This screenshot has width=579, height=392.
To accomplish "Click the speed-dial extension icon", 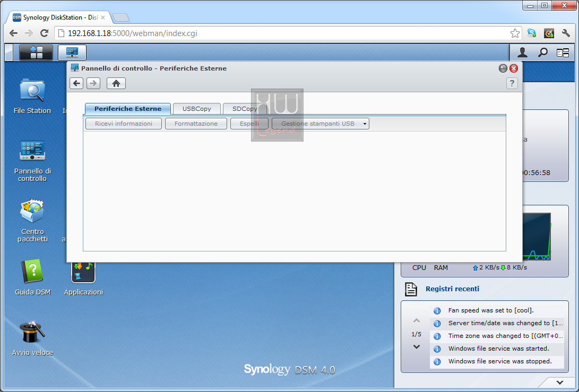I will (549, 33).
